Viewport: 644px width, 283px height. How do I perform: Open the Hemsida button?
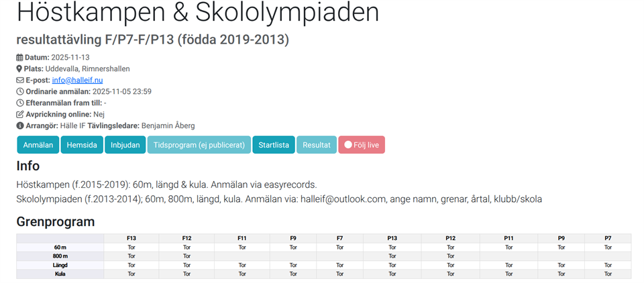[82, 145]
